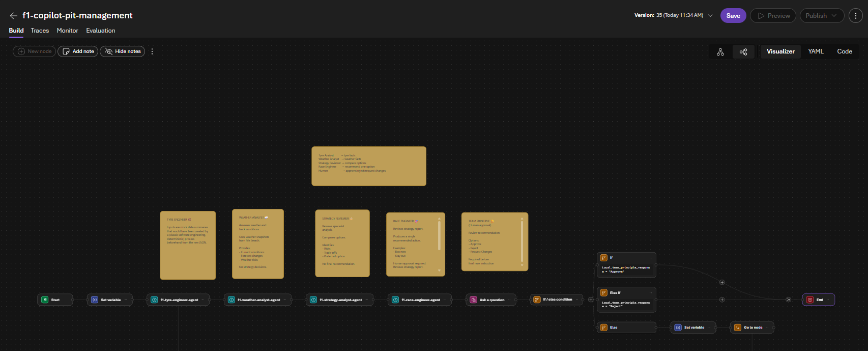The height and width of the screenshot is (351, 868).
Task: Click the first Set variable node icon
Action: click(95, 300)
